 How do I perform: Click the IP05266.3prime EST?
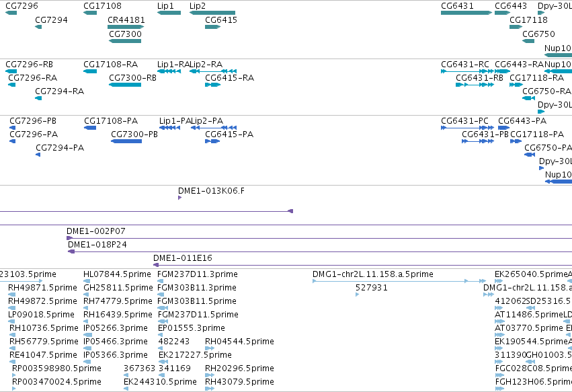[x=86, y=335]
